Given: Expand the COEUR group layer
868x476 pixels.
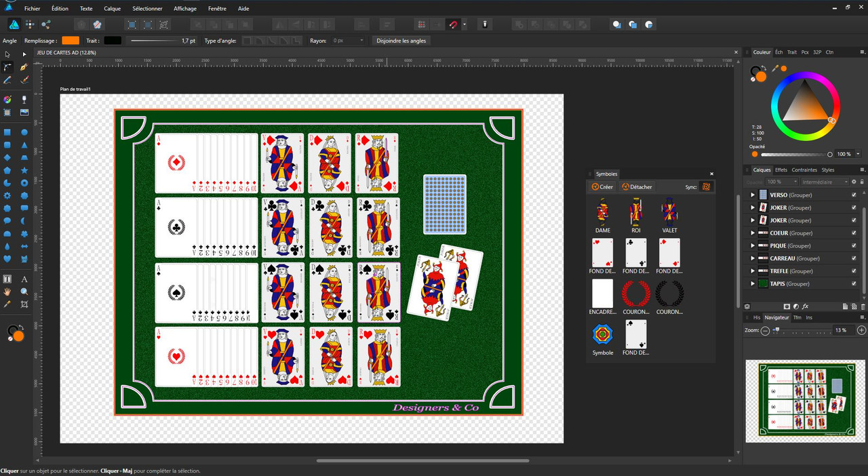Looking at the screenshot, I should [x=752, y=233].
